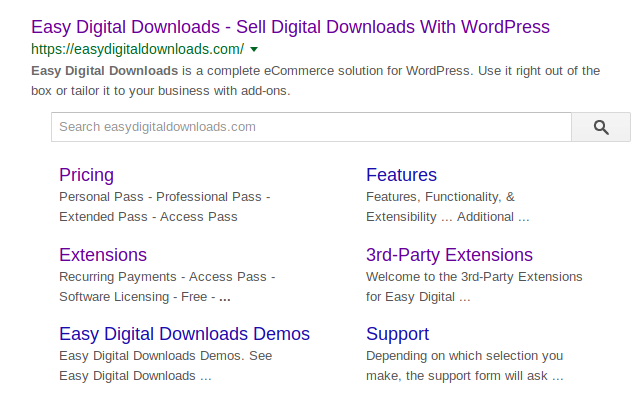
Task: Open the Pricing sitelink
Action: pyautogui.click(x=87, y=175)
